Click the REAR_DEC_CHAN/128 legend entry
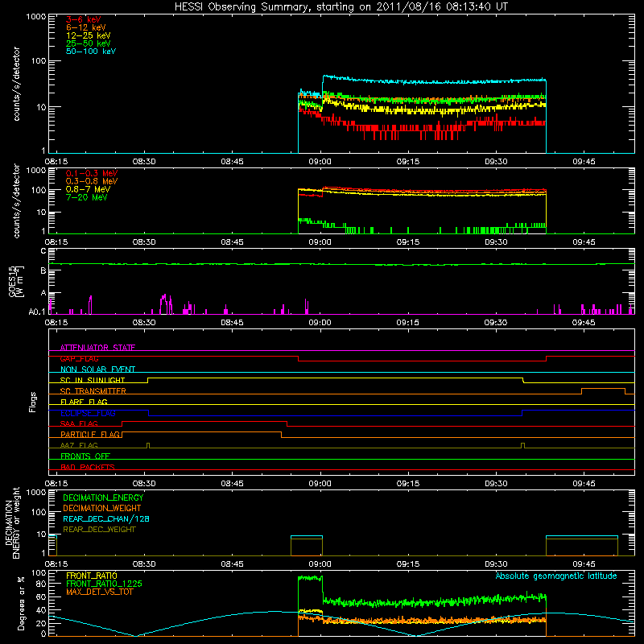 pyautogui.click(x=106, y=518)
